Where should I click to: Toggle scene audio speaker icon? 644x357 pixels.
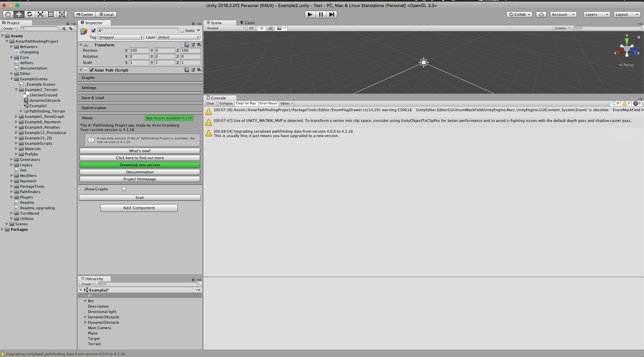coord(270,28)
